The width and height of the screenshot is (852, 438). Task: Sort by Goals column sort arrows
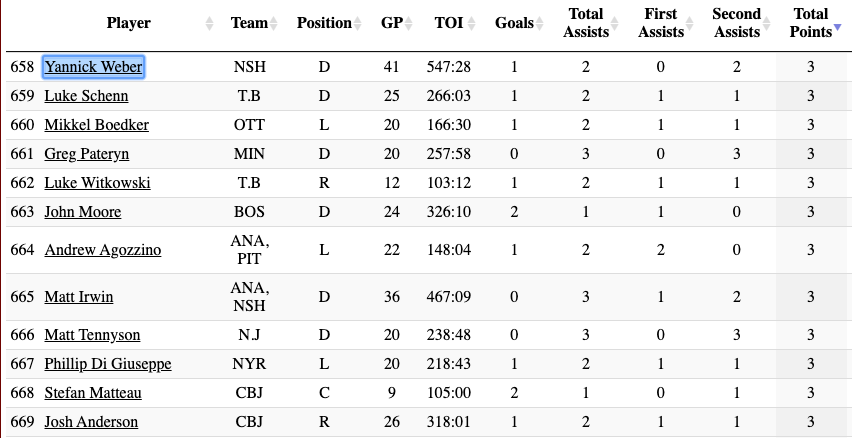tap(539, 23)
